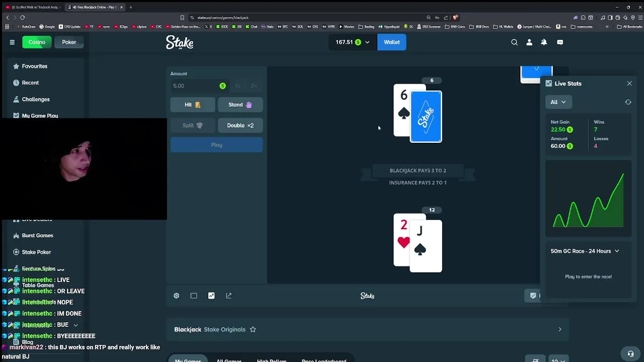Toggle live stats chart icon
The height and width of the screenshot is (362, 644).
pos(211,296)
